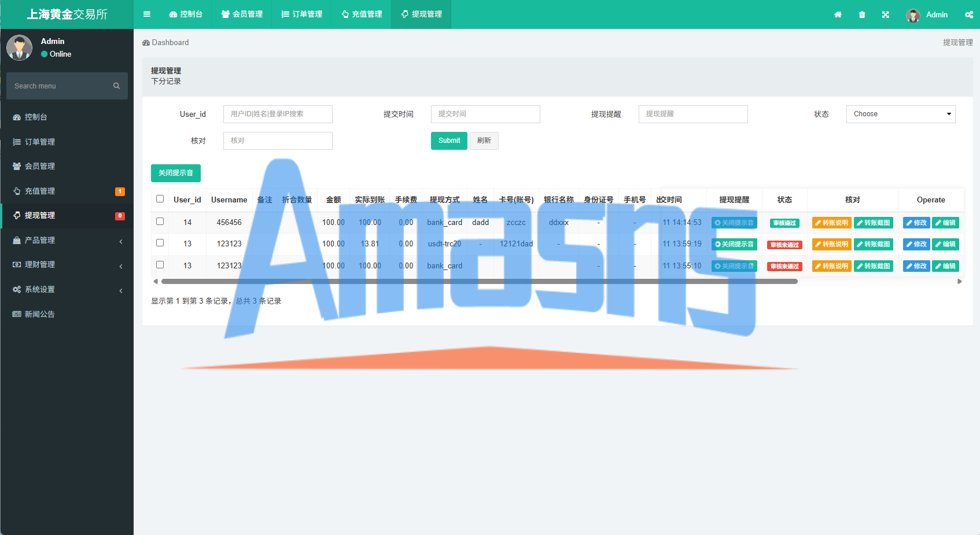Tick the select-all checkbox in the table header
Image resolution: width=980 pixels, height=535 pixels.
click(160, 199)
